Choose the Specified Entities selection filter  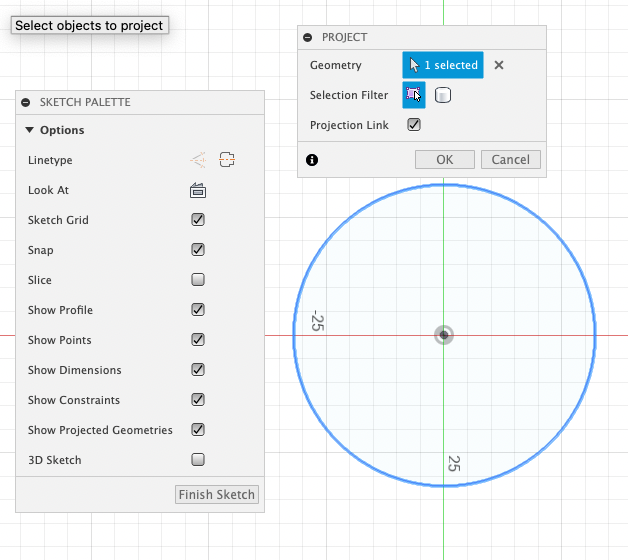pyautogui.click(x=414, y=95)
